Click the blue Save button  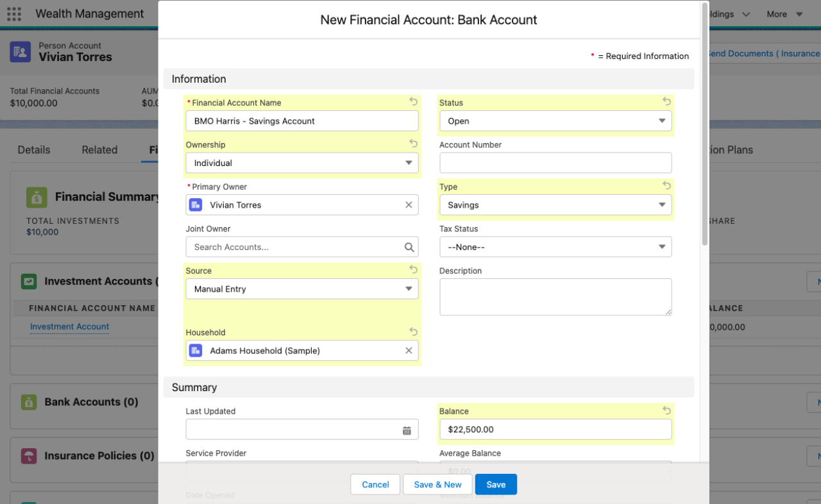pos(496,485)
